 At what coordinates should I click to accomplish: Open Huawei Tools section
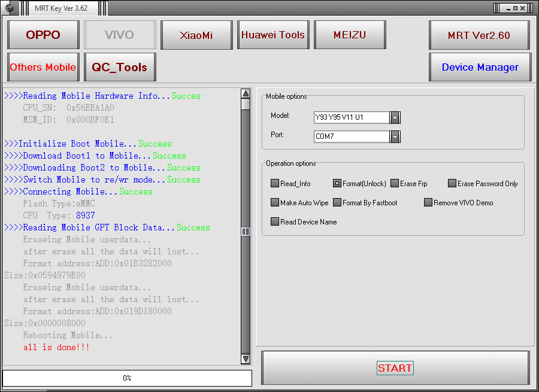273,35
